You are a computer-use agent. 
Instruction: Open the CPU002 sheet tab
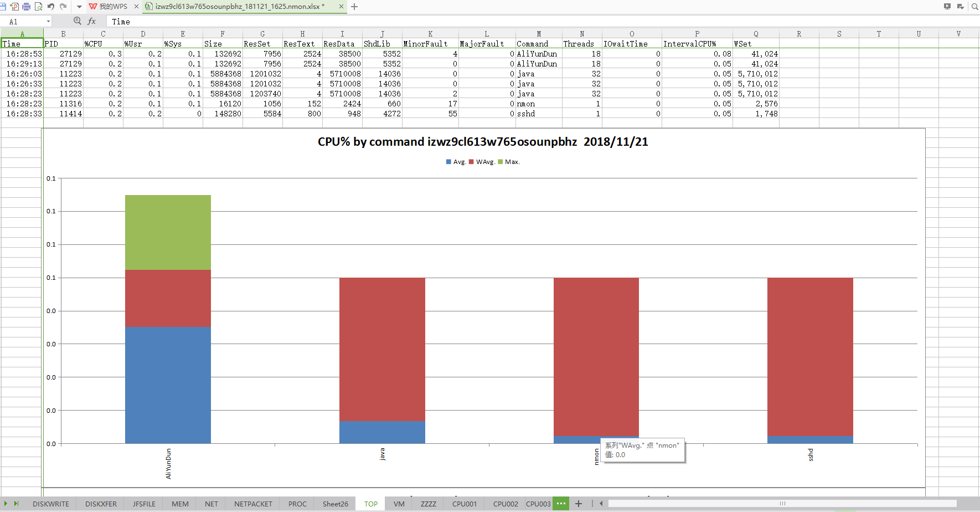pyautogui.click(x=506, y=504)
